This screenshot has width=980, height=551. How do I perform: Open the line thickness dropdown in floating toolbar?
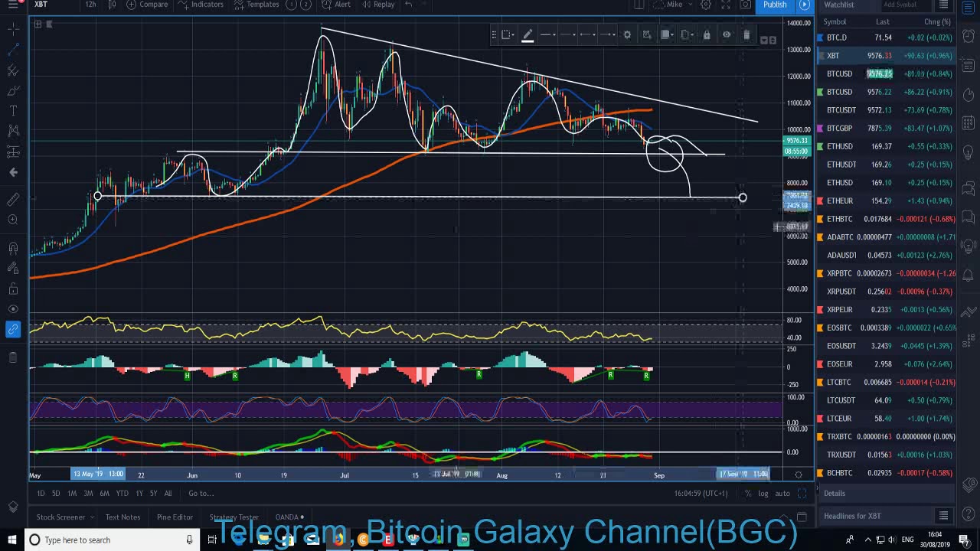click(x=547, y=34)
